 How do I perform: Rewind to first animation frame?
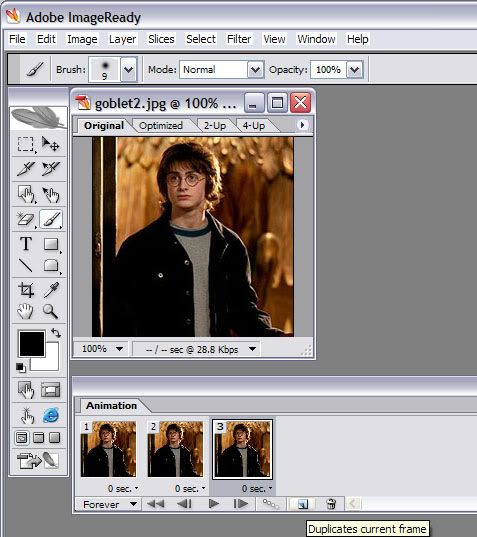point(155,504)
